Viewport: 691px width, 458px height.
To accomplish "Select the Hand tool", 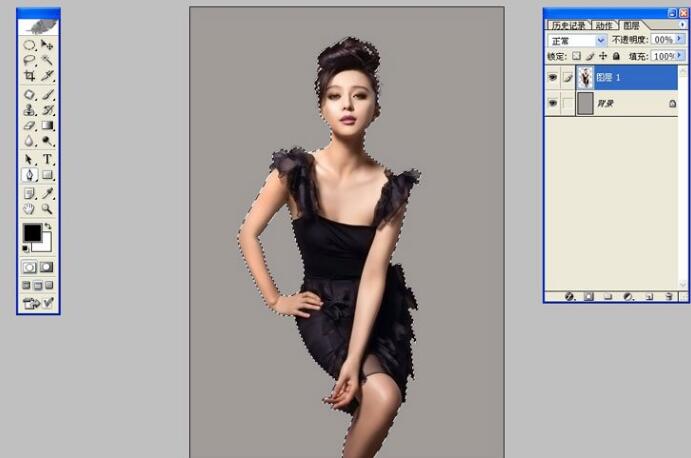I will (30, 209).
